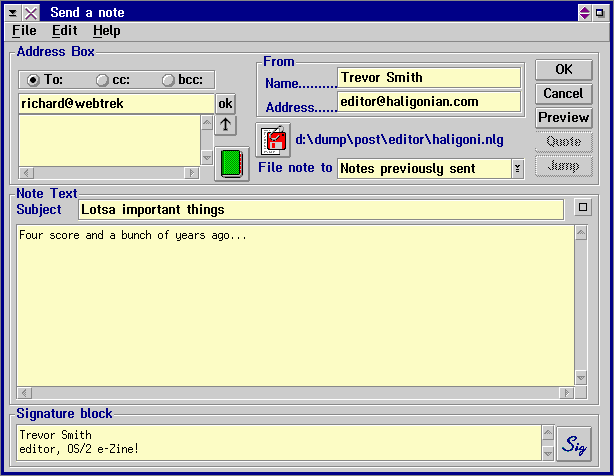Viewport: 614px width, 476px height.
Task: Click the Cancel button
Action: coord(563,94)
